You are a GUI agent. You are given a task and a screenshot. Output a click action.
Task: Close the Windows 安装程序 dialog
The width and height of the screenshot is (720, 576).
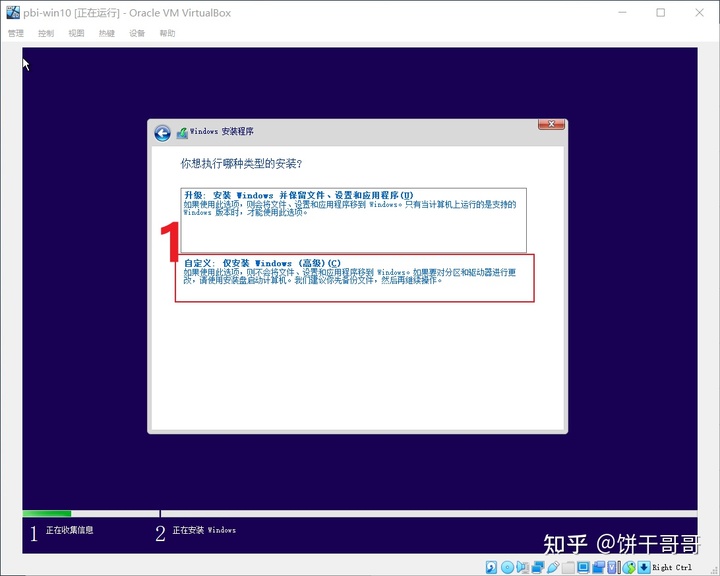pyautogui.click(x=551, y=124)
